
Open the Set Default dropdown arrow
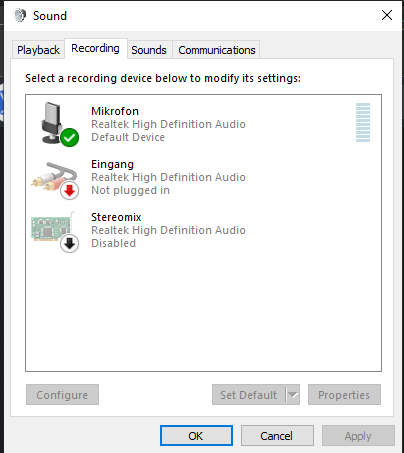[x=293, y=395]
